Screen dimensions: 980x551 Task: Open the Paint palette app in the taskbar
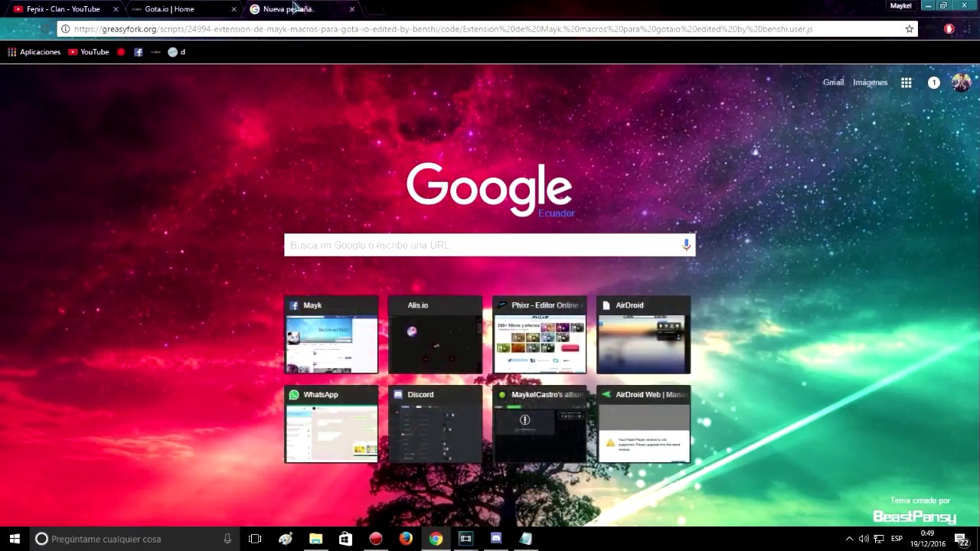[286, 539]
